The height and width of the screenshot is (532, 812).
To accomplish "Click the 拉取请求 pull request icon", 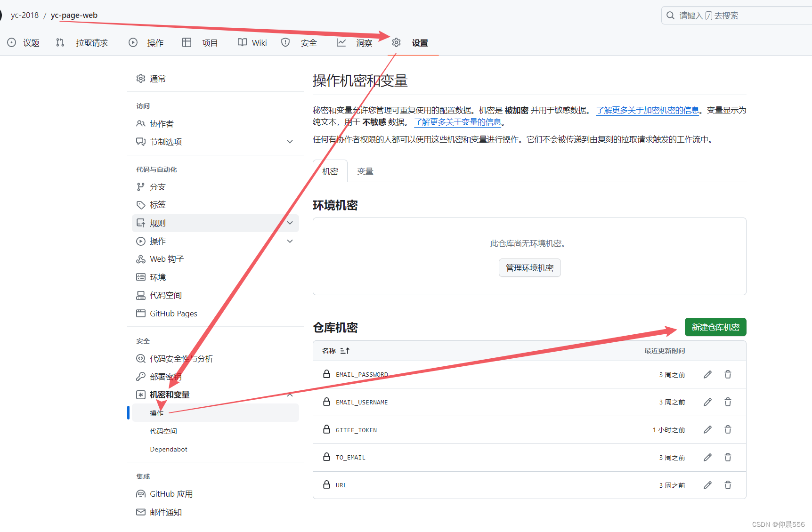I will coord(60,42).
